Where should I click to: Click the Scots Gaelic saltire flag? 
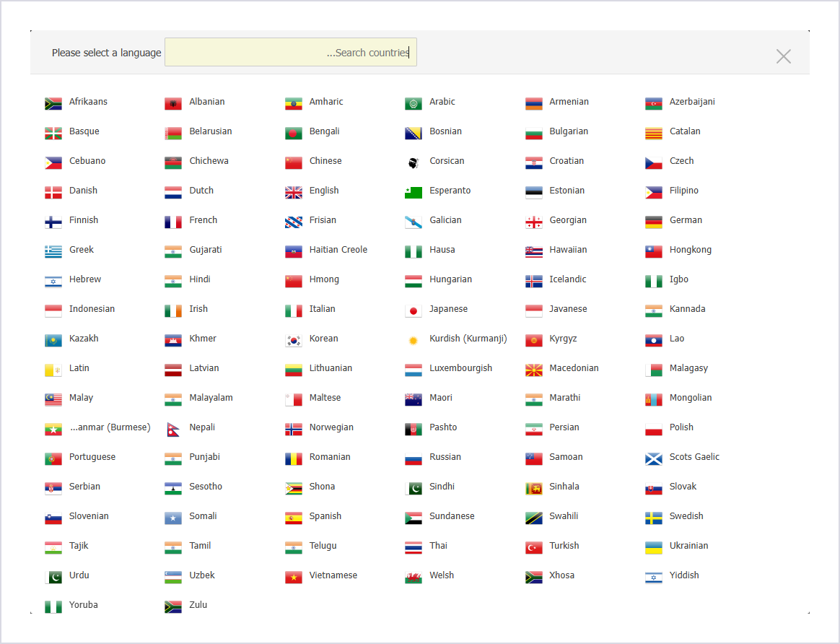[x=654, y=458]
